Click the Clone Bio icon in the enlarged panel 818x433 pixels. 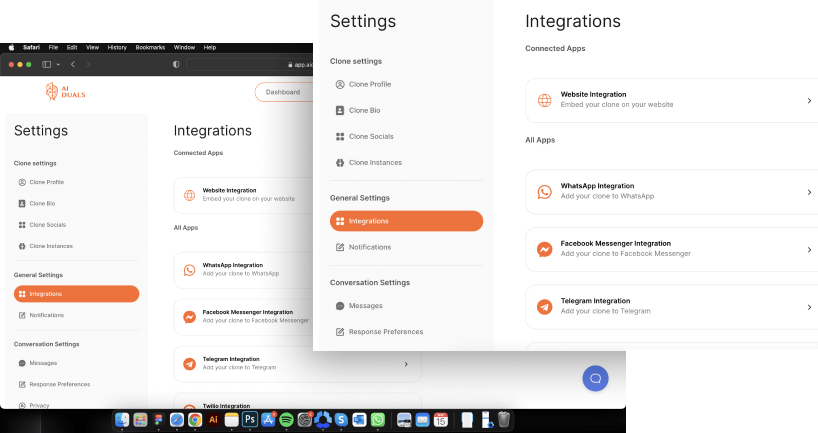(340, 110)
